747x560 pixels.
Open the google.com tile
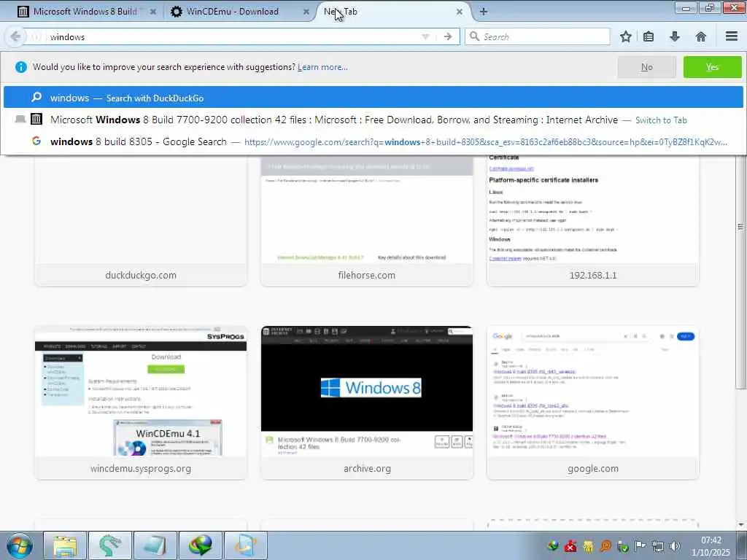click(592, 402)
